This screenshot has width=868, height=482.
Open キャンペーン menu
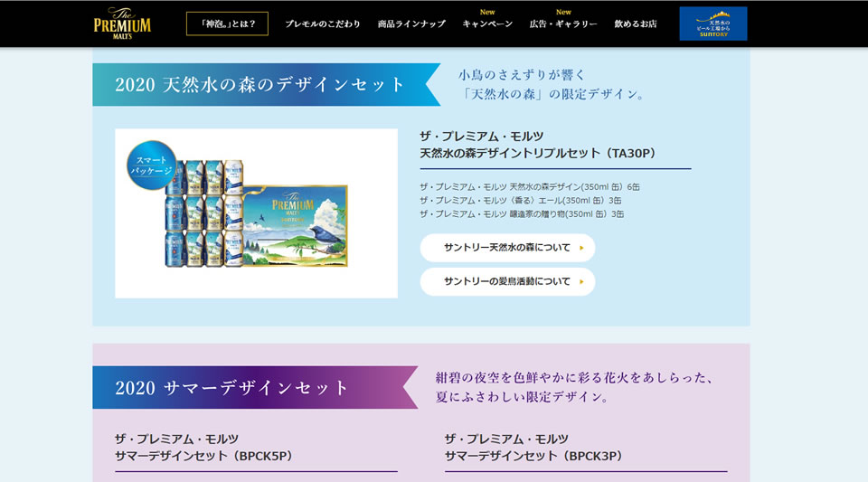(x=487, y=24)
